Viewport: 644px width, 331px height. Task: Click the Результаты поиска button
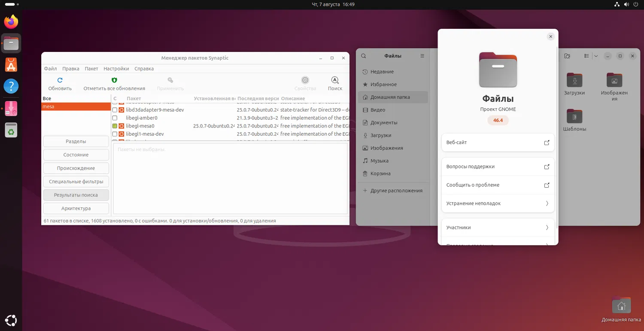pos(76,195)
